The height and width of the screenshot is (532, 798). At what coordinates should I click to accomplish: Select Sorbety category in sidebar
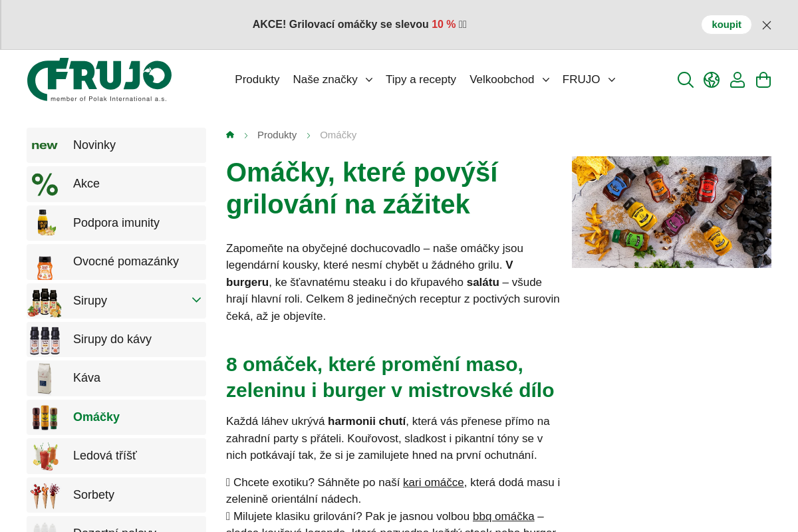point(116,495)
